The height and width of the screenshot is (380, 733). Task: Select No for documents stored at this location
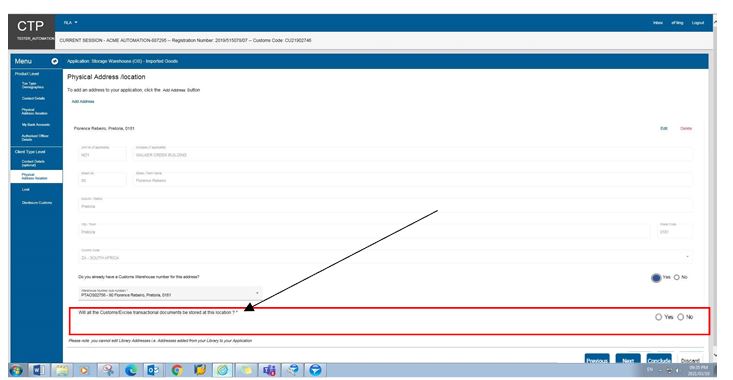(x=681, y=317)
